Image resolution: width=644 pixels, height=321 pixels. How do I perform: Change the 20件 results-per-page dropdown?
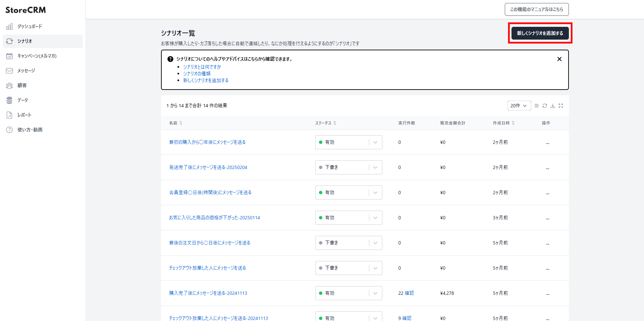click(x=519, y=106)
